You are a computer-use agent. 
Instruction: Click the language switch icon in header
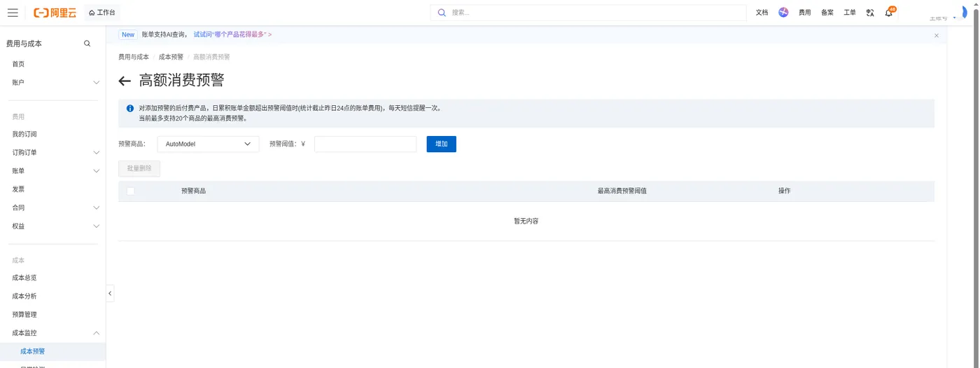(x=870, y=13)
